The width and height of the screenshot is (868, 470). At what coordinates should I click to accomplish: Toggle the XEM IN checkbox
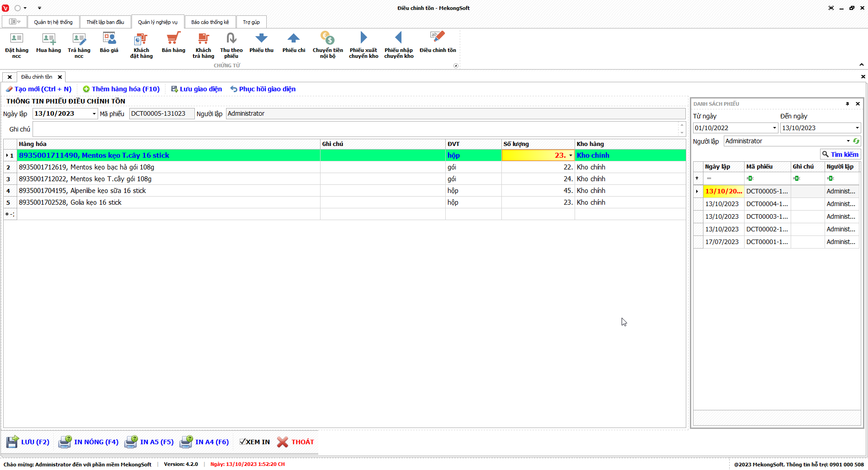point(243,442)
